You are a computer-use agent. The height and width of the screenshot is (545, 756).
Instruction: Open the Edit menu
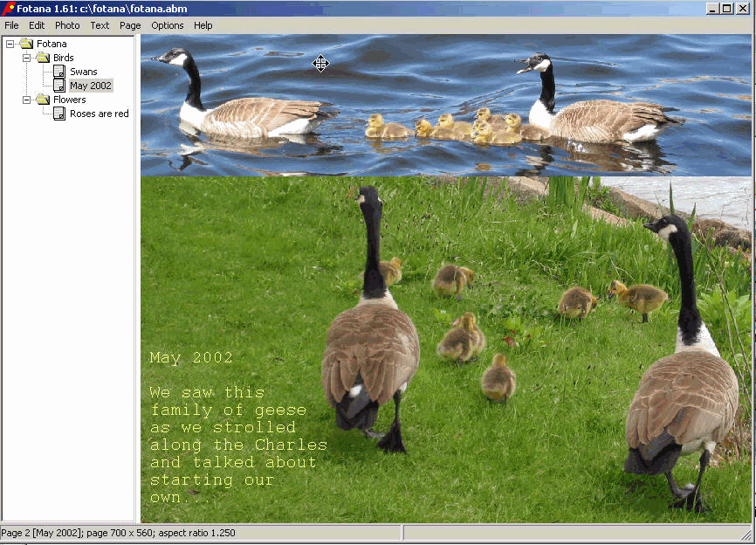(x=37, y=25)
